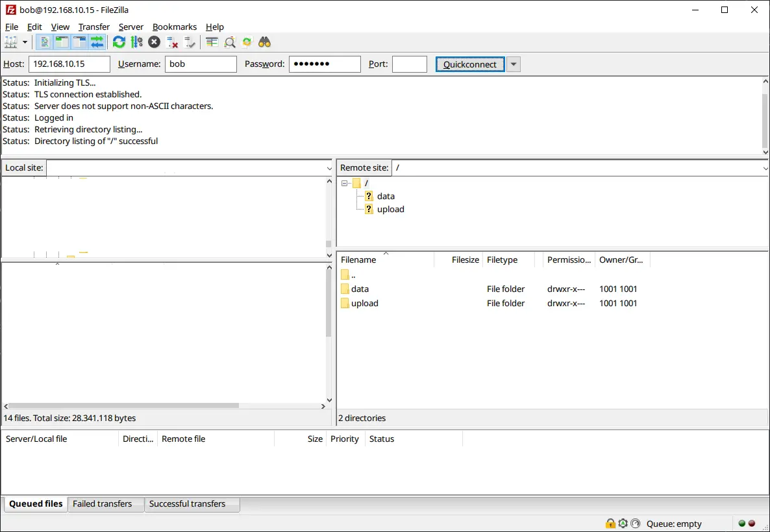Viewport: 770px width, 532px height.
Task: Cancel the current operation
Action: tap(154, 42)
